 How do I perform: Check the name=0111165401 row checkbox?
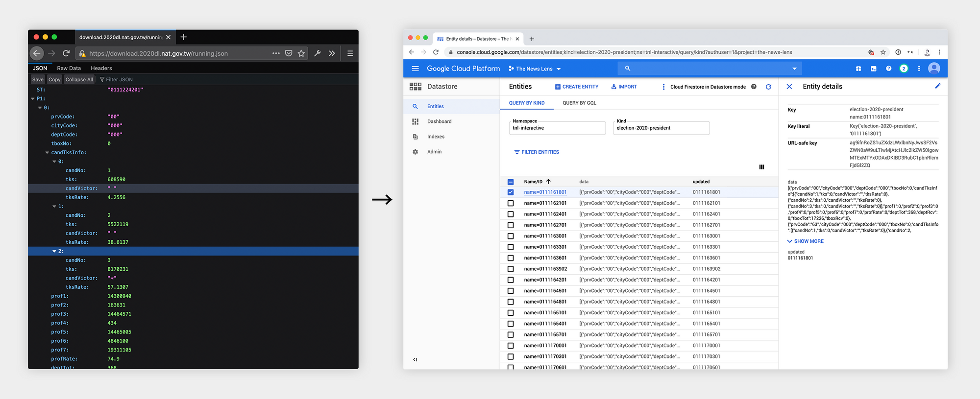point(511,324)
